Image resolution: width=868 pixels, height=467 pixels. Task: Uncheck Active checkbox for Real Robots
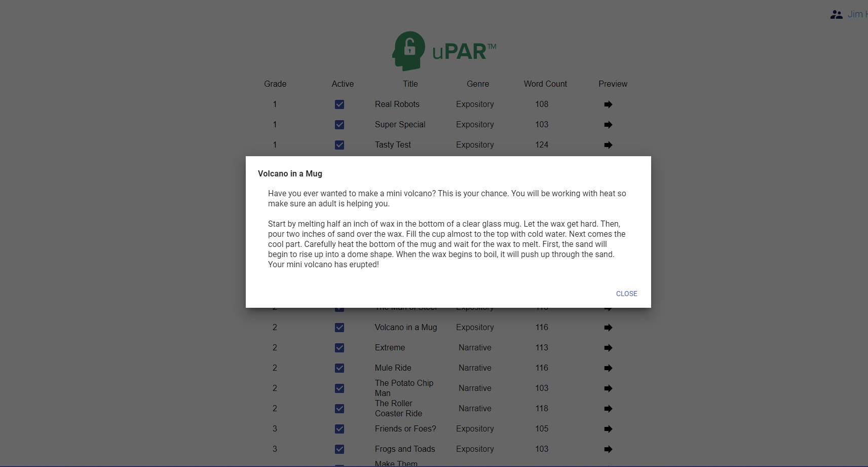[339, 104]
